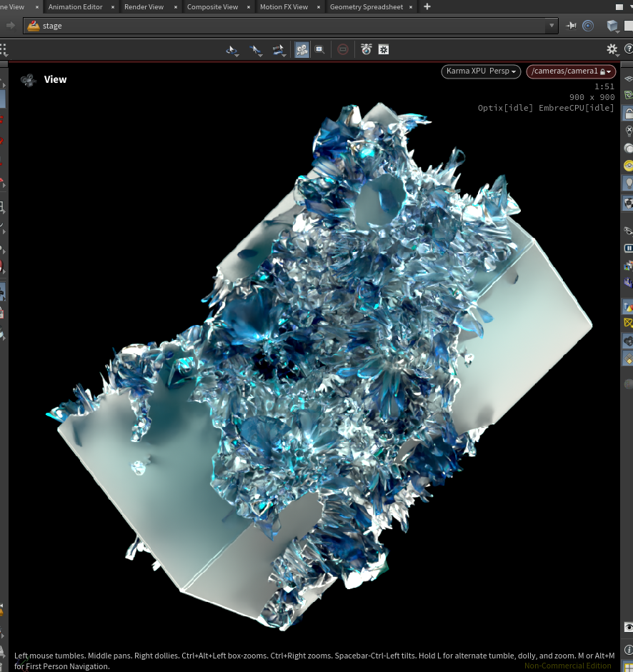Add a new pane tab with plus
Viewport: 633px width, 672px height.
pyautogui.click(x=427, y=6)
